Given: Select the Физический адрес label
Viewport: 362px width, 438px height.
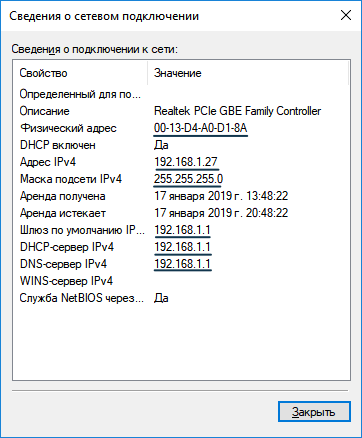Looking at the screenshot, I should click(x=68, y=128).
